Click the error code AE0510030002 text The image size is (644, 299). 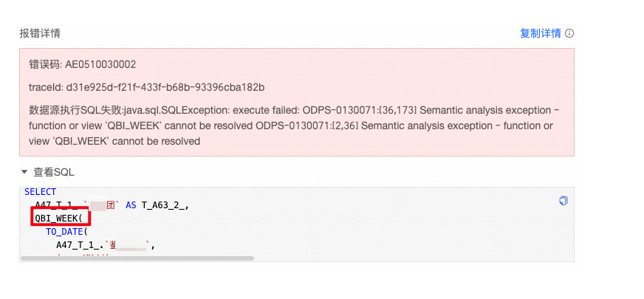click(100, 65)
